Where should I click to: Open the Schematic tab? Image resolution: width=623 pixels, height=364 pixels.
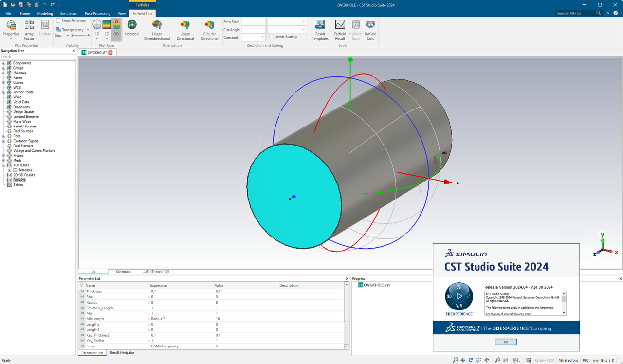(x=123, y=271)
